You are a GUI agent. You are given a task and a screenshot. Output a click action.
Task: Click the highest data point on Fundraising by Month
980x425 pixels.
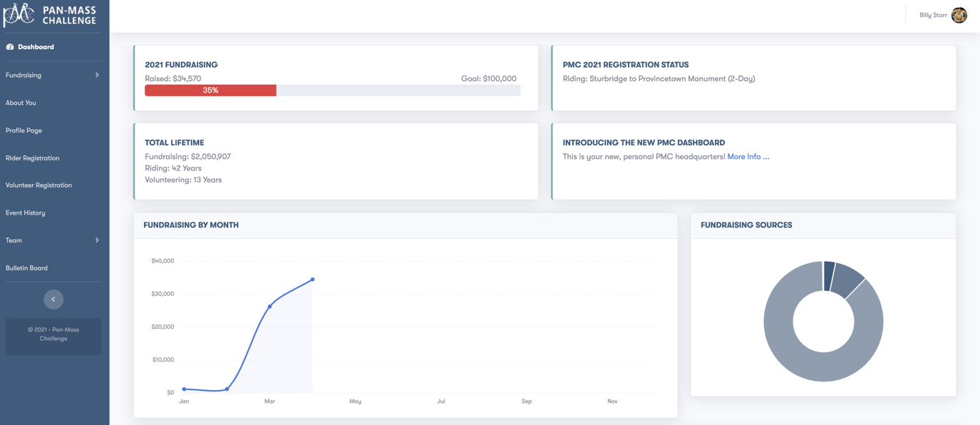coord(312,280)
